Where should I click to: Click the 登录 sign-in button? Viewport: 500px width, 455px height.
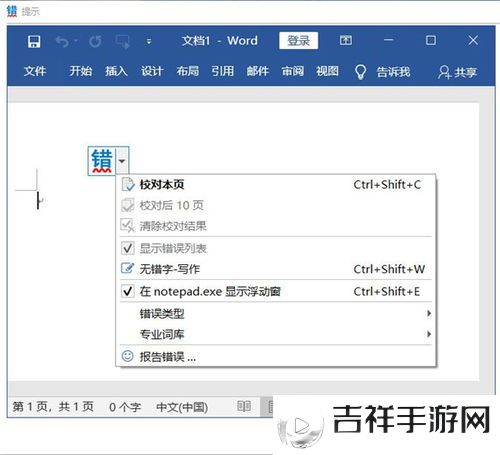tap(298, 41)
